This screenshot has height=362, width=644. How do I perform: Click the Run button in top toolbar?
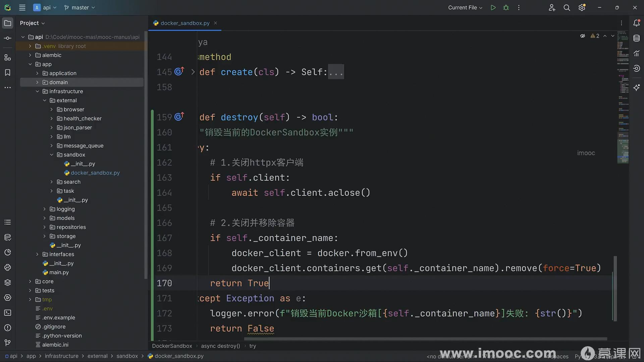pyautogui.click(x=493, y=7)
